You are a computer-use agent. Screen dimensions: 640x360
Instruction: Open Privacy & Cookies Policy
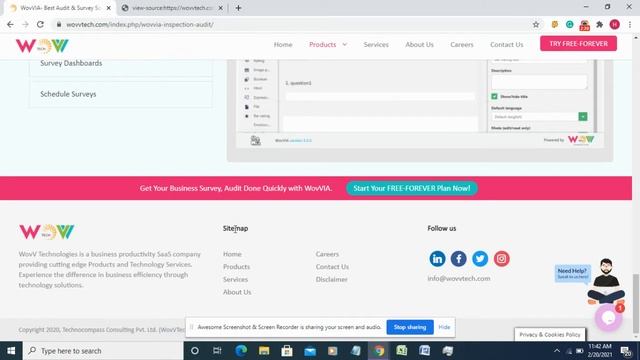[550, 334]
